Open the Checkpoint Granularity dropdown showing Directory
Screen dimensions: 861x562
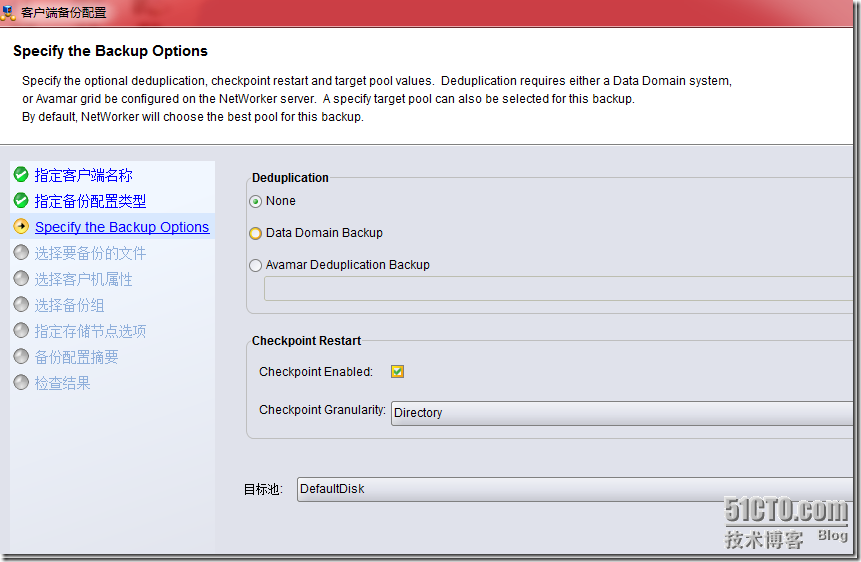pyautogui.click(x=622, y=413)
